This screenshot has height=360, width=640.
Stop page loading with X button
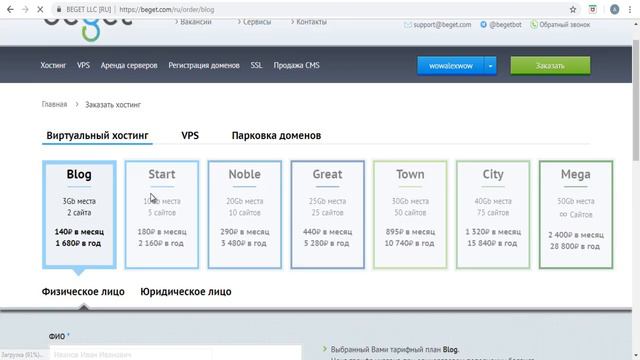pyautogui.click(x=40, y=9)
